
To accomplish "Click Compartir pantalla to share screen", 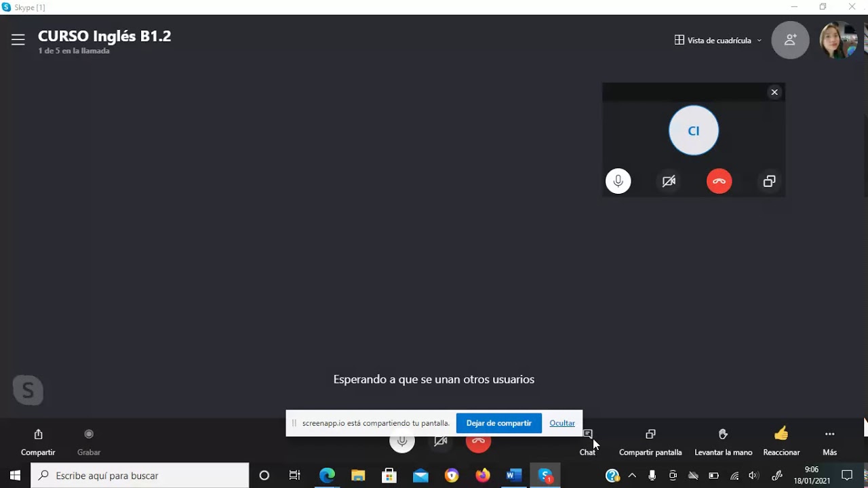I will 650,442.
